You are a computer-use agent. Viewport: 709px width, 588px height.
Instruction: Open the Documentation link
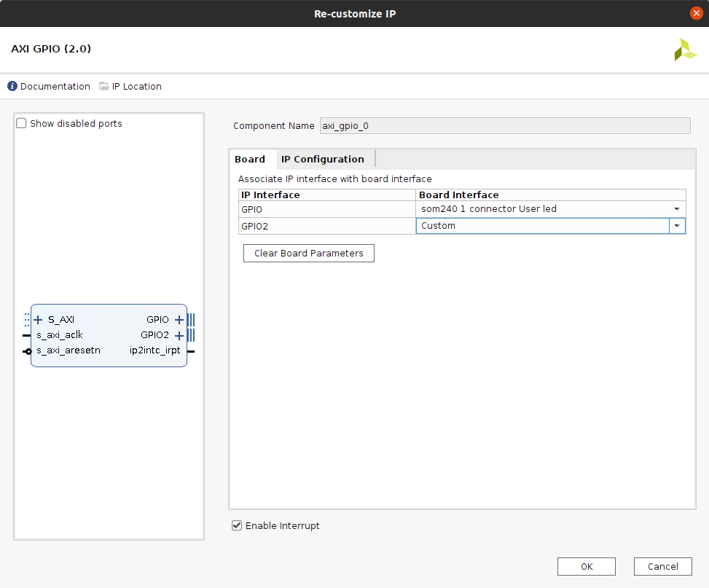point(55,87)
